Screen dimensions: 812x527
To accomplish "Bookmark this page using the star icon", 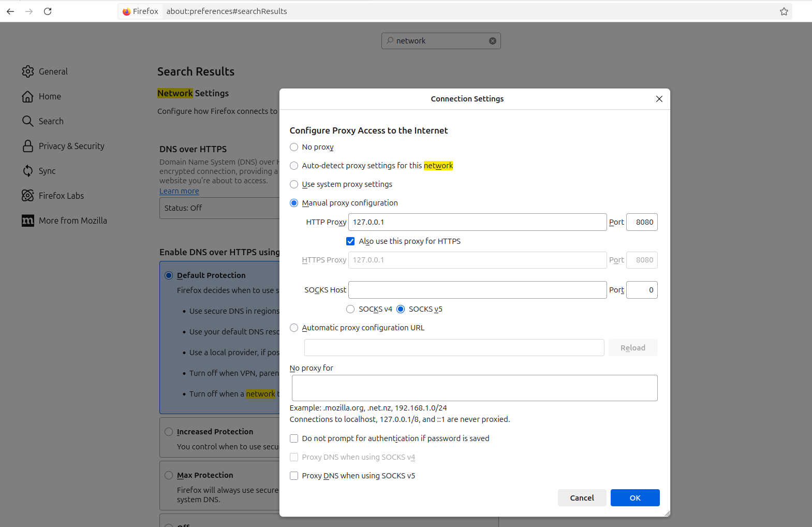I will [x=784, y=11].
